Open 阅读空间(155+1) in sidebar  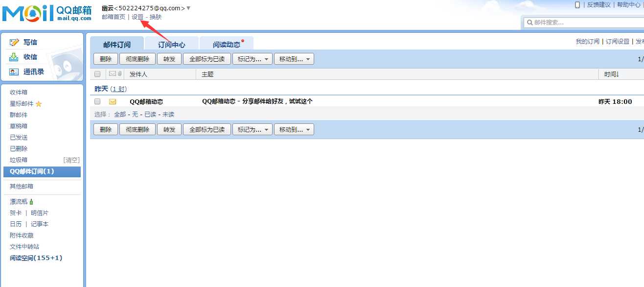36,258
